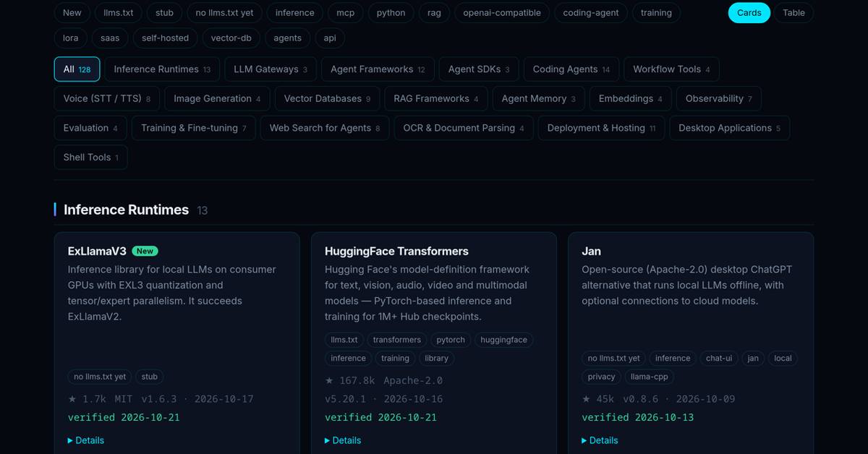Expand Details on the ExLlamaV3 card

86,440
